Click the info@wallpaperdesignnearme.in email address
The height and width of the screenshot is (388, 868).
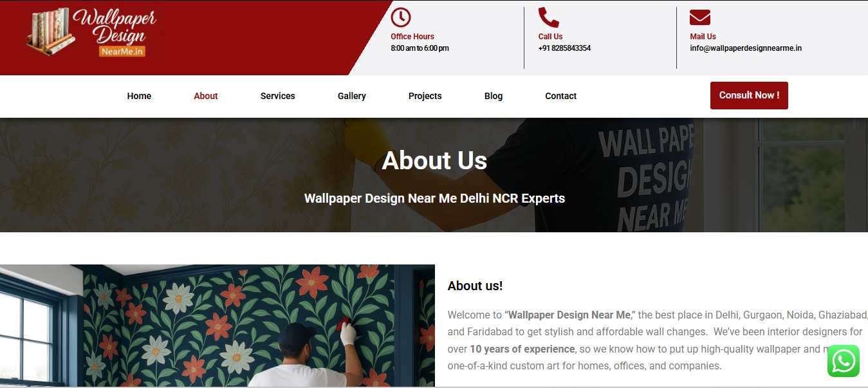[x=746, y=48]
